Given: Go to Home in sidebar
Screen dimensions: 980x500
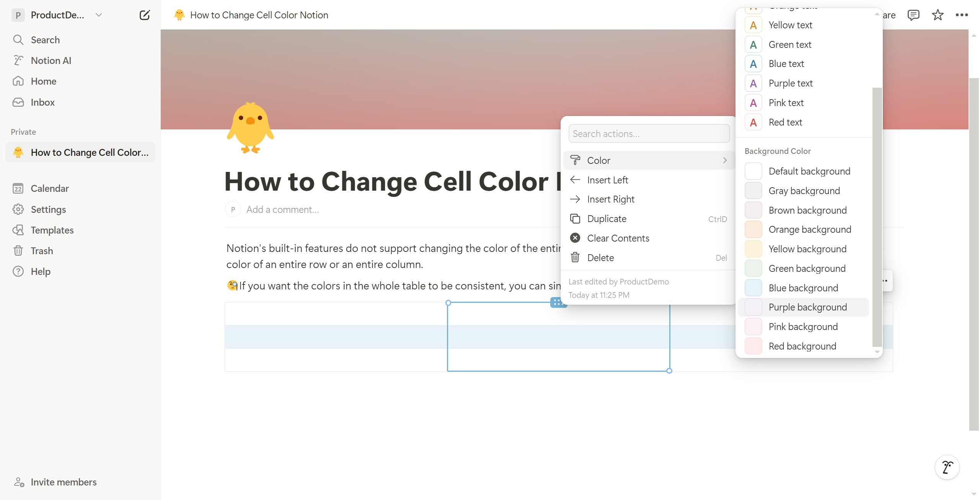Looking at the screenshot, I should pos(80,81).
